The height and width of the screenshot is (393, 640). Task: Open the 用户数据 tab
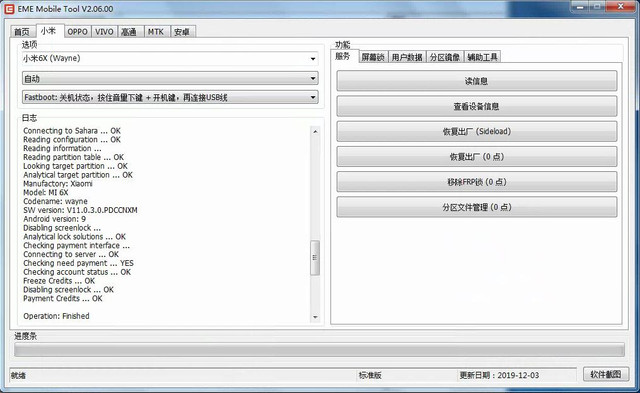[x=407, y=57]
